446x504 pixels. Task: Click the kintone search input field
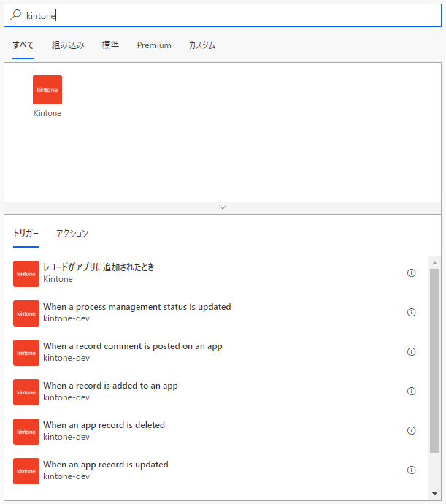223,15
